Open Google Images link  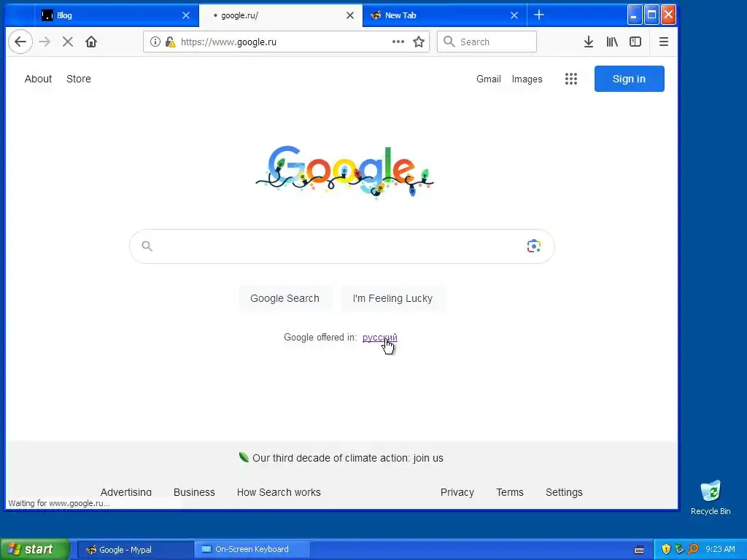(x=527, y=79)
